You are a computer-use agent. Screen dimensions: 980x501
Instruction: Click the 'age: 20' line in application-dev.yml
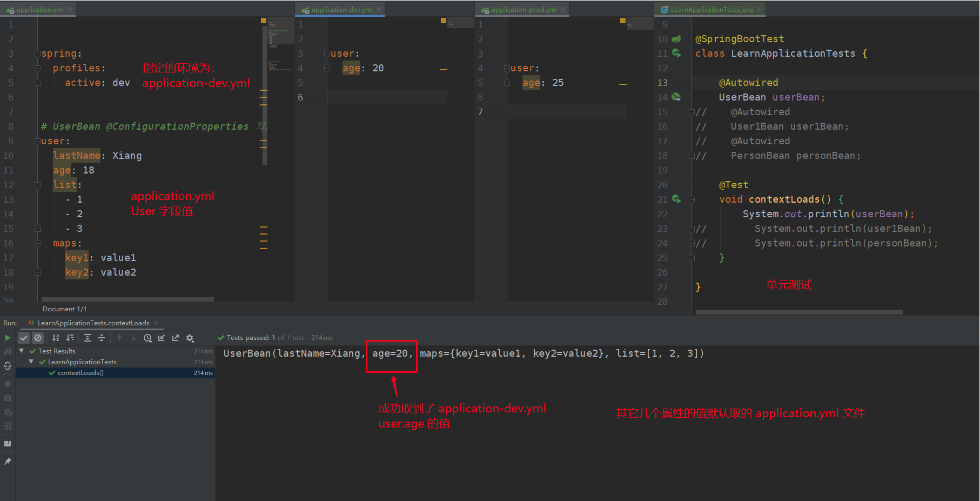click(363, 68)
